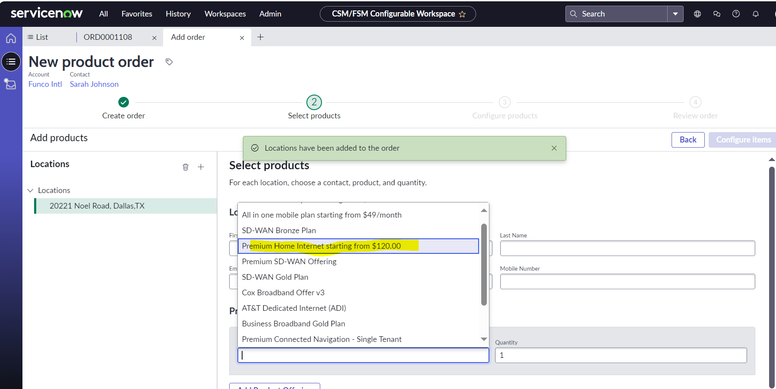Dismiss the locations added notification

(x=554, y=148)
